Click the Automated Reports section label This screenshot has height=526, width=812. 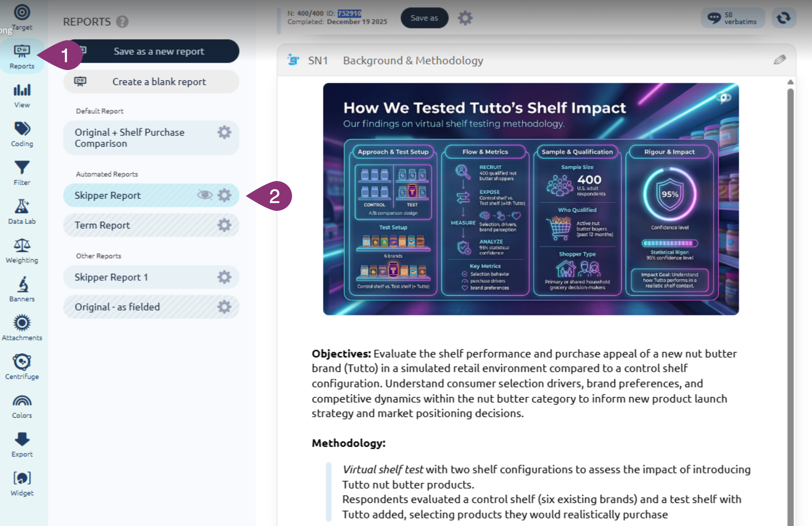pyautogui.click(x=107, y=174)
